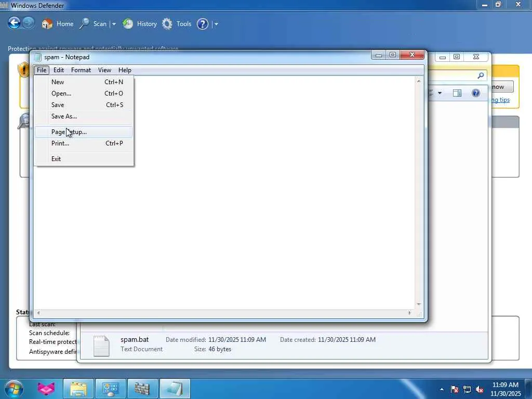The width and height of the screenshot is (532, 399).
Task: Maximize the Explorer window behind Notepad
Action: tap(457, 57)
